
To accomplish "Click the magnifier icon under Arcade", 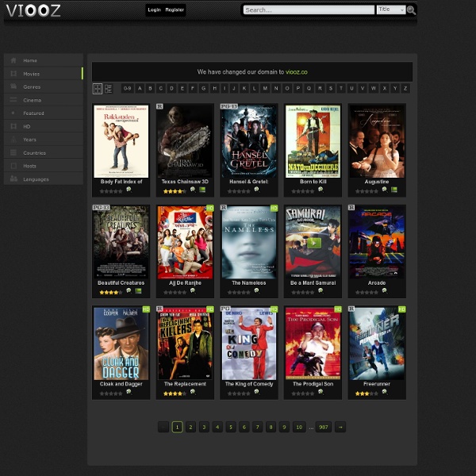I will [x=385, y=291].
